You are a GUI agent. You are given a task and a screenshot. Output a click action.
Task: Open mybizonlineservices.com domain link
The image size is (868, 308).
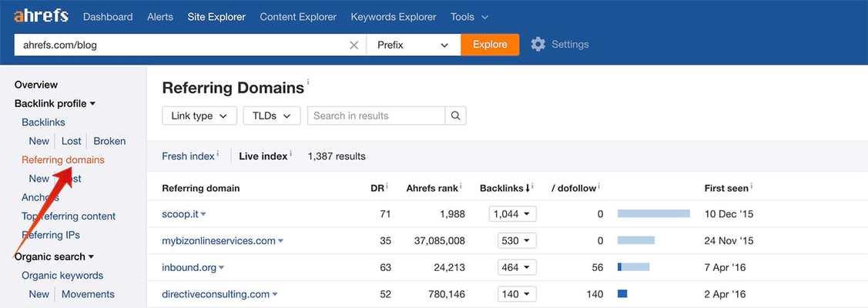tap(219, 240)
